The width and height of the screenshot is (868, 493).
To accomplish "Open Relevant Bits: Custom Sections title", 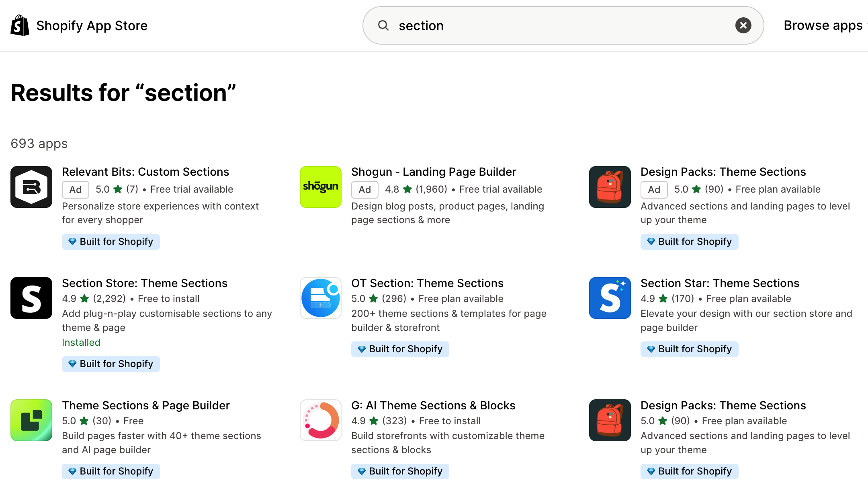I will click(x=145, y=172).
